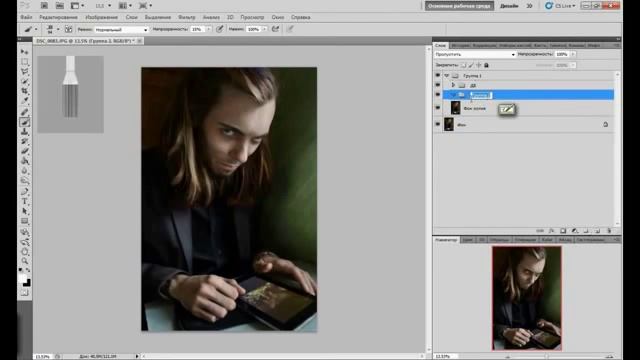The width and height of the screenshot is (640, 360).
Task: Open the layer blend mode dropdown
Action: point(475,54)
